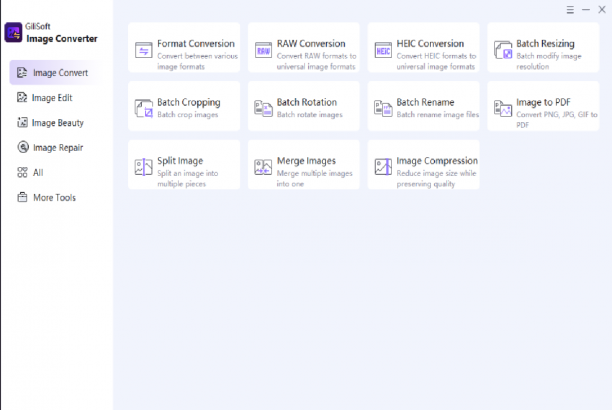Open Batch Rename tool title
The height and width of the screenshot is (410, 612).
coord(425,102)
